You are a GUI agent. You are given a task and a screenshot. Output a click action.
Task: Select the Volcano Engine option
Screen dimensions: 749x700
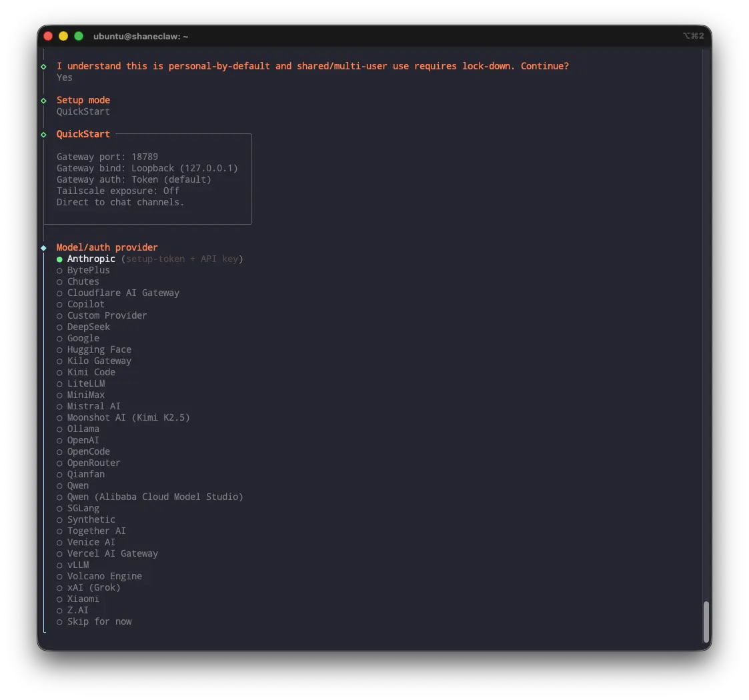click(99, 576)
